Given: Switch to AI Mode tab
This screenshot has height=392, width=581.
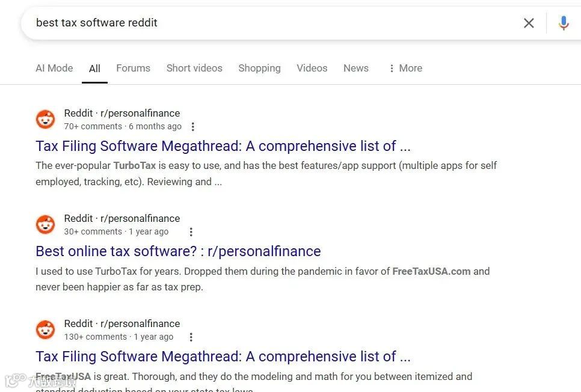Looking at the screenshot, I should [54, 68].
